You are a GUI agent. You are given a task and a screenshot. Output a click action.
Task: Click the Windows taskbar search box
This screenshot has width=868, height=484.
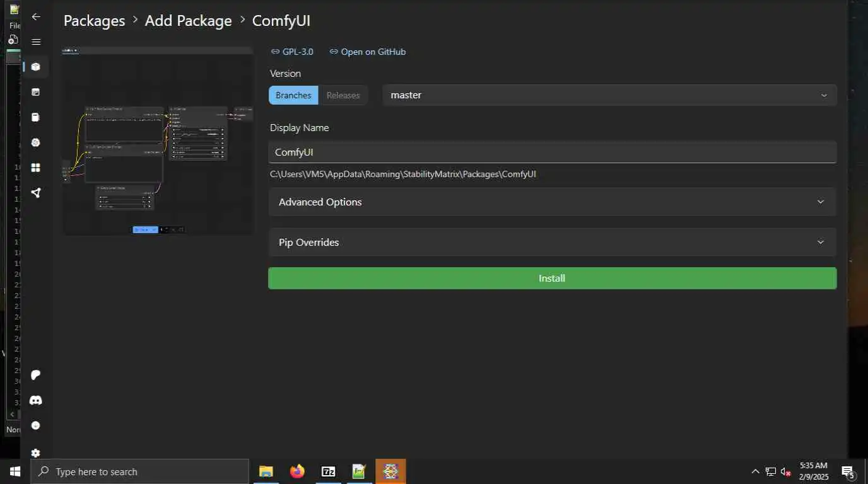(x=139, y=471)
